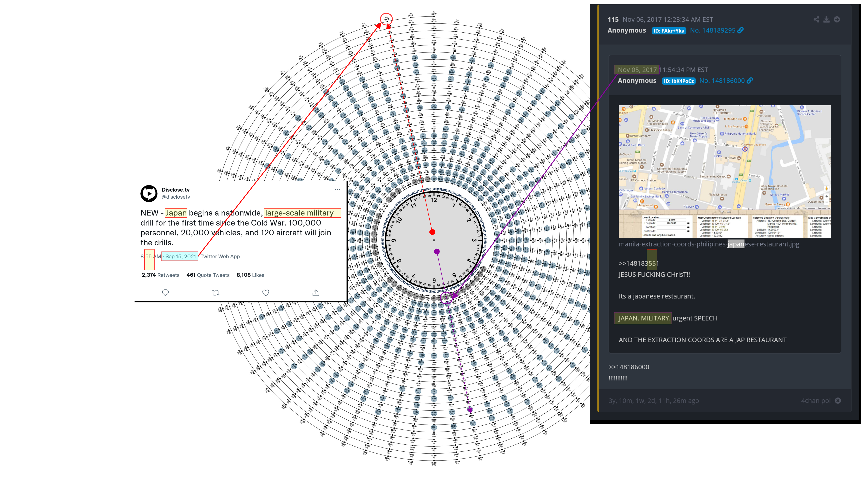Click the download icon on post 115
The width and height of the screenshot is (868, 477).
[x=827, y=20]
